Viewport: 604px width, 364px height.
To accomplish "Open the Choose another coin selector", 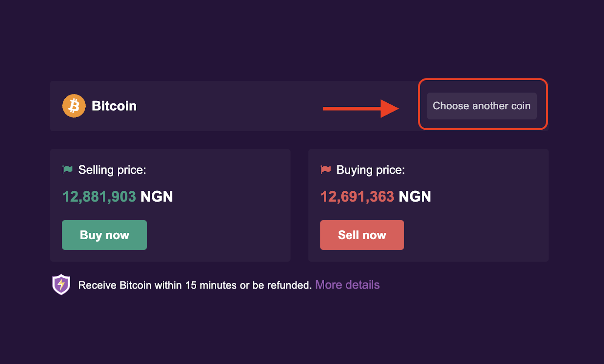I will [481, 106].
